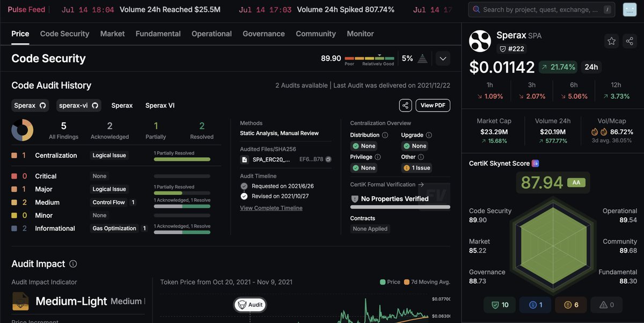
Task: Go to the Operational tab
Action: coord(211,34)
